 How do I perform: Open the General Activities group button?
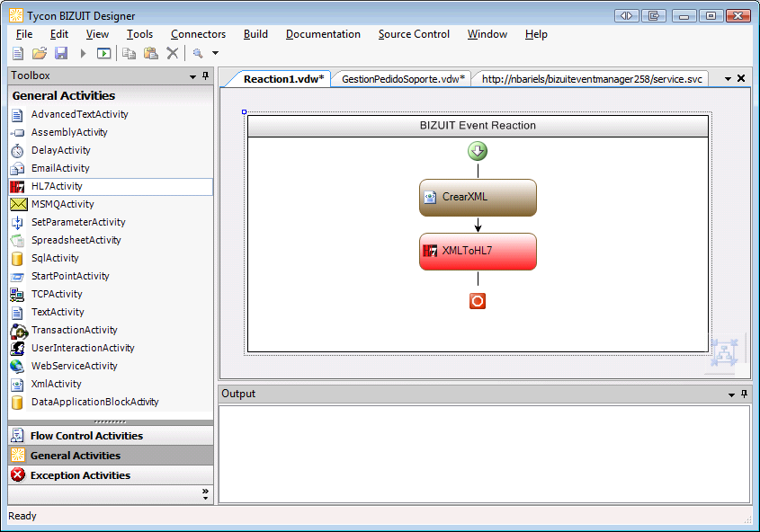[x=111, y=456]
